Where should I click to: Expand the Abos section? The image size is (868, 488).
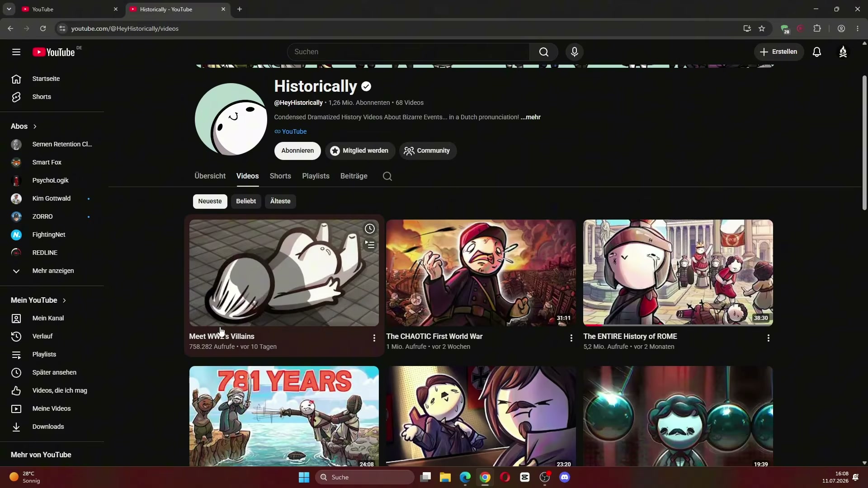24,127
